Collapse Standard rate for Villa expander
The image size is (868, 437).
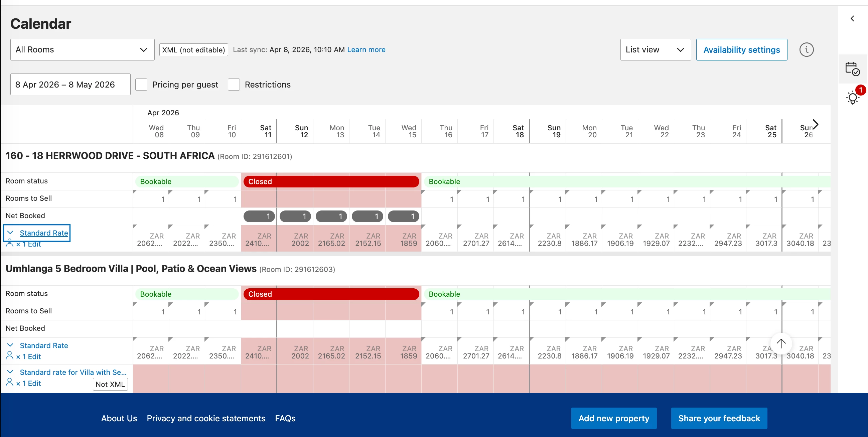[x=10, y=372]
